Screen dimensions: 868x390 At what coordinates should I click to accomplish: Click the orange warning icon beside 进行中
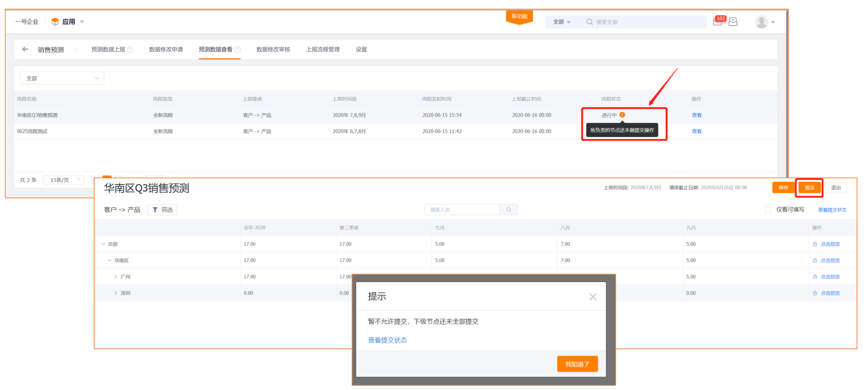tap(622, 115)
